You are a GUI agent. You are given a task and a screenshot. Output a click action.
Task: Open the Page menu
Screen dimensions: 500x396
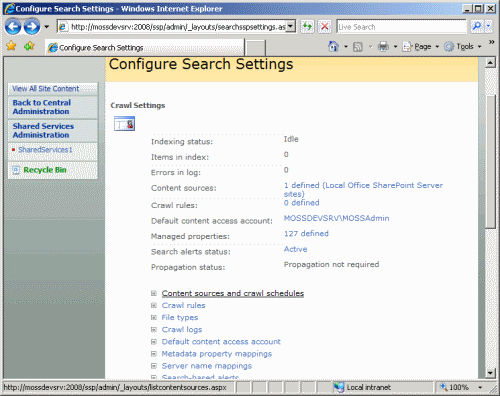click(x=421, y=47)
